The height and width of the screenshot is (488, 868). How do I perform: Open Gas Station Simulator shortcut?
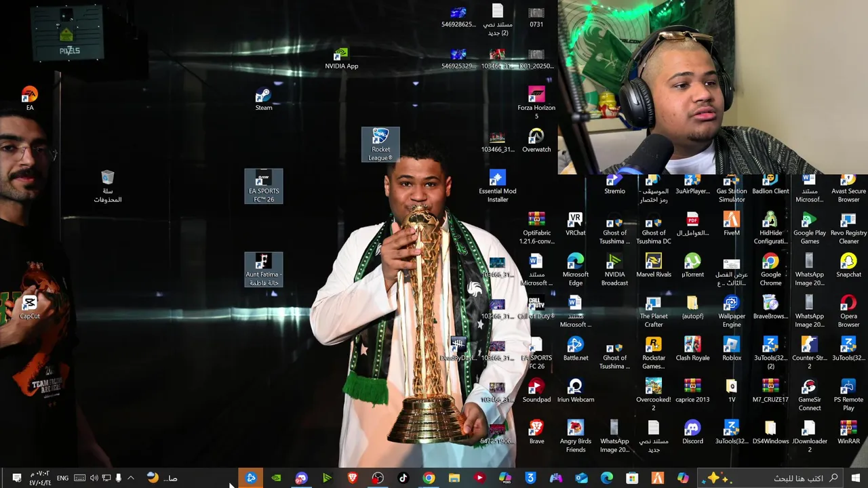(732, 189)
